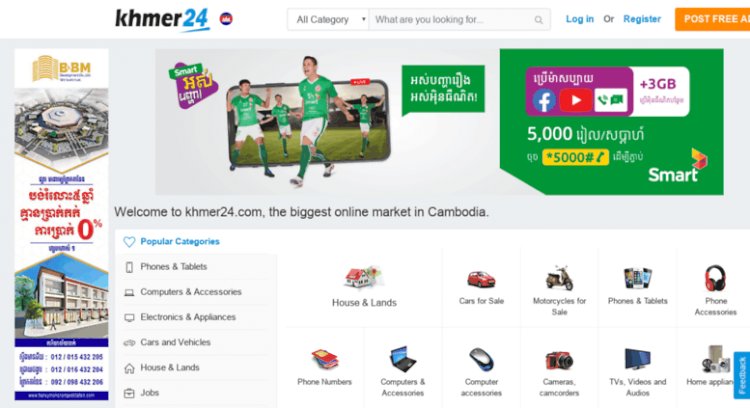Click the Register link
Screen dimensions: 750x408
[x=642, y=19]
